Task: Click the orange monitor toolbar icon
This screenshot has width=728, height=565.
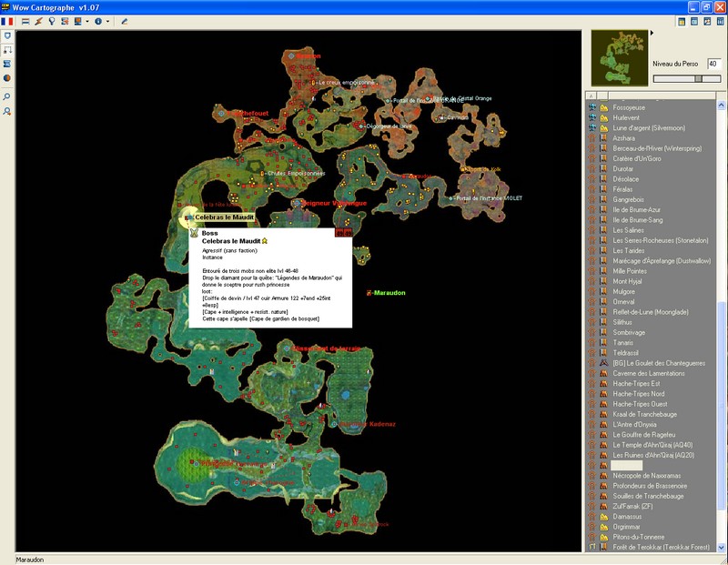Action: click(78, 21)
